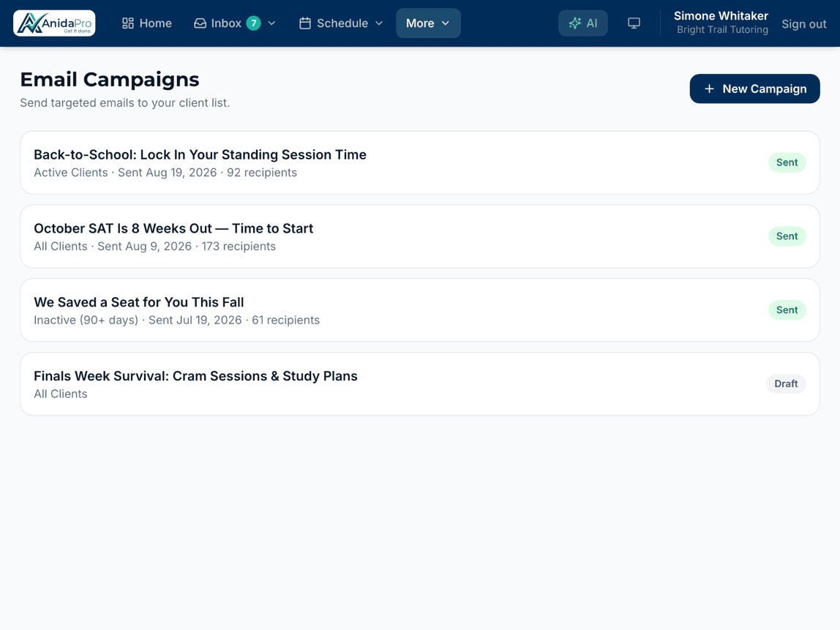
Task: Create a New Campaign
Action: pos(754,89)
